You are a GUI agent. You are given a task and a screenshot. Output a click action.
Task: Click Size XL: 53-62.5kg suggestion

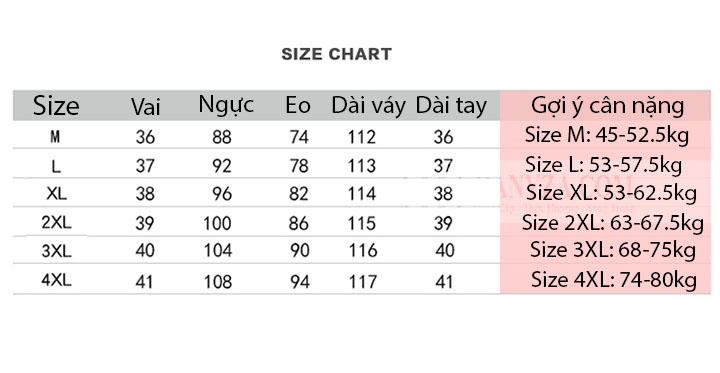pos(611,193)
